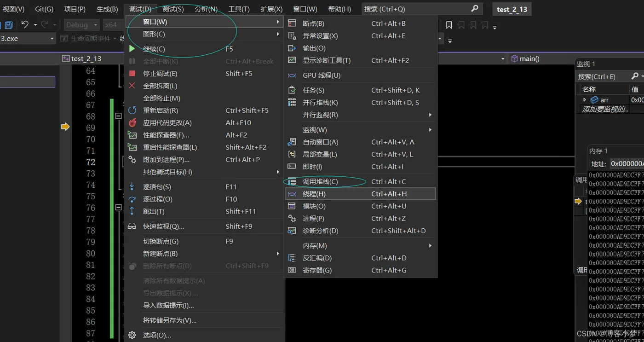Click the 选项(O) gear icon

pyautogui.click(x=132, y=335)
